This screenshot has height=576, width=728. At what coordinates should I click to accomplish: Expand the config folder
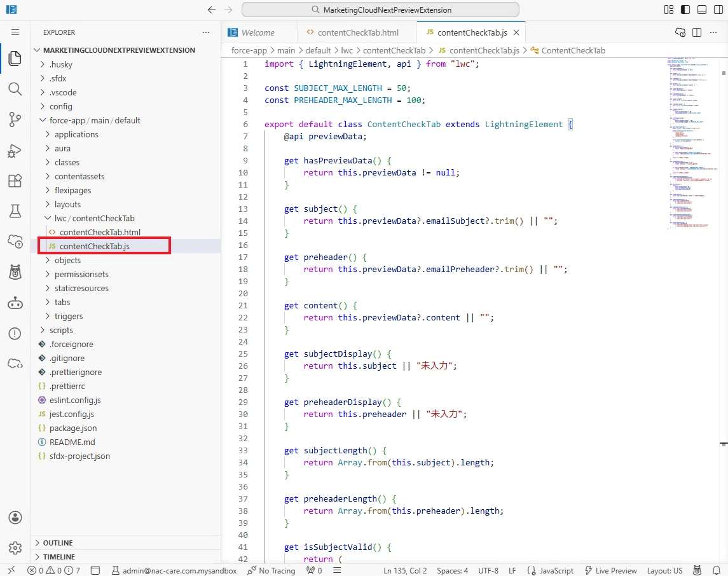tap(125, 106)
